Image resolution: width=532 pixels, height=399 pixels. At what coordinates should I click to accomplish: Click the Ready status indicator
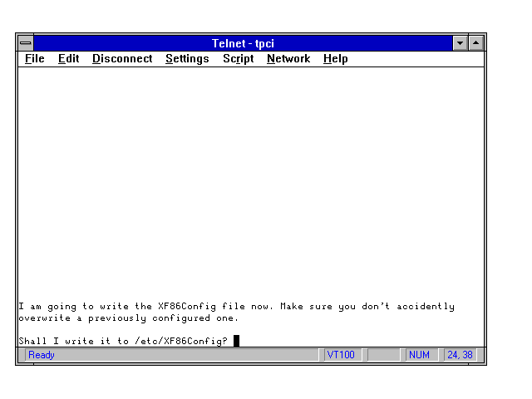(42, 355)
